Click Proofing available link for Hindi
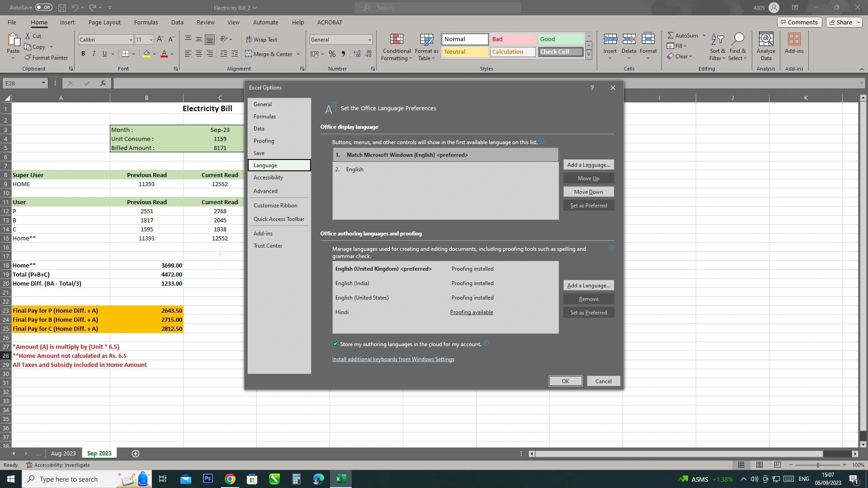 coord(472,312)
